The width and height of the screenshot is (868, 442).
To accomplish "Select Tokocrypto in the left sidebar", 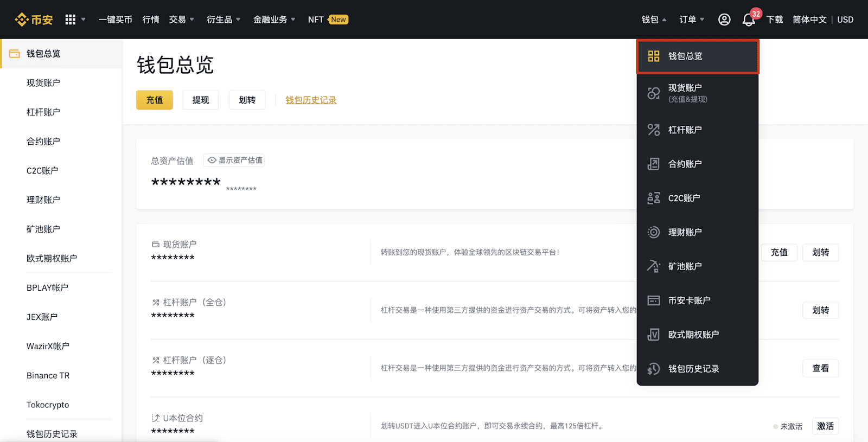I will (61, 405).
